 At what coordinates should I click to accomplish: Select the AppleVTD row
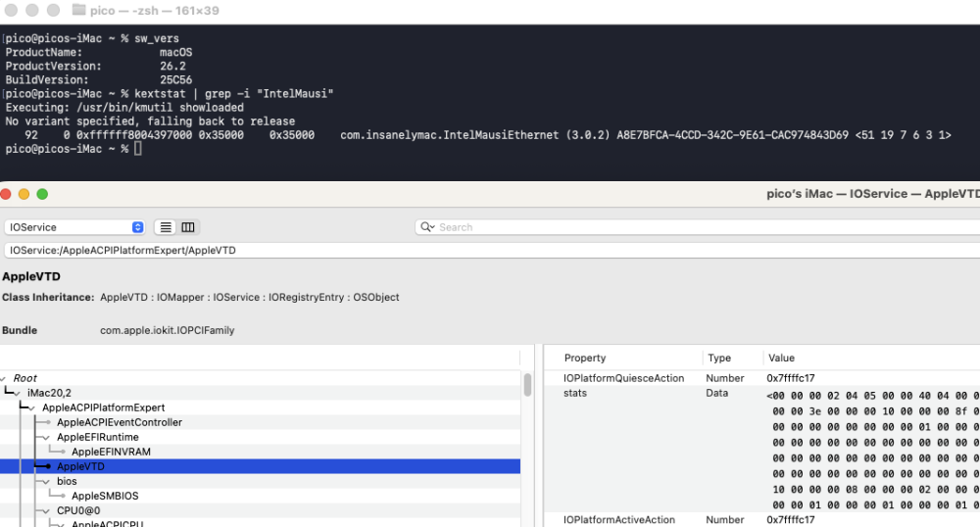(260, 466)
